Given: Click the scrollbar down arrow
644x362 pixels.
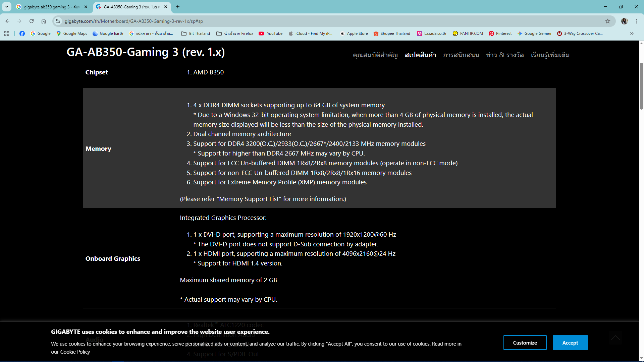Looking at the screenshot, I should [641, 359].
